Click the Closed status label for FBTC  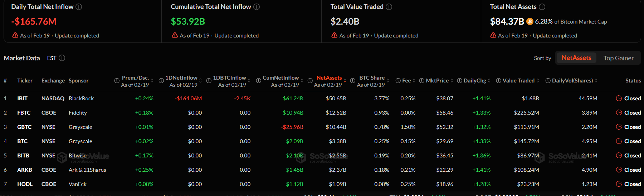[x=633, y=112]
